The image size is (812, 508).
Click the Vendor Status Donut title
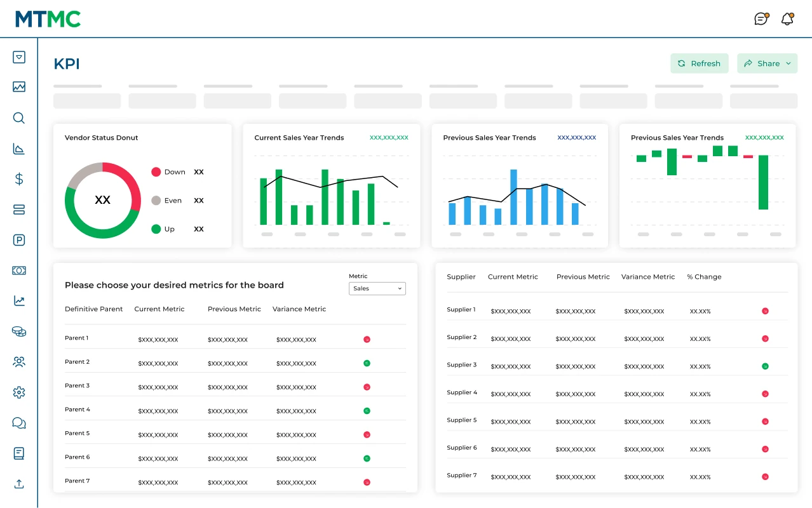(102, 138)
